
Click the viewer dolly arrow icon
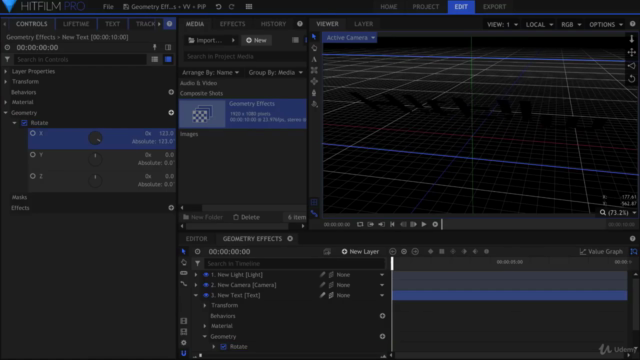631,39
